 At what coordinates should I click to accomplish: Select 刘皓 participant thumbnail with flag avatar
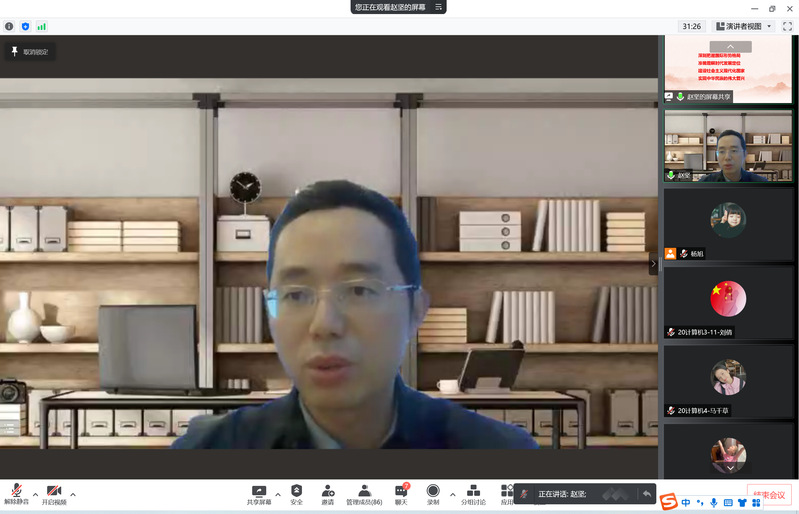728,303
